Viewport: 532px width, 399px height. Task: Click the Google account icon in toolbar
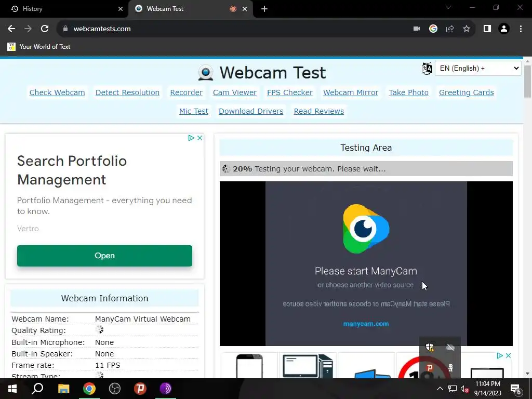[x=433, y=29]
